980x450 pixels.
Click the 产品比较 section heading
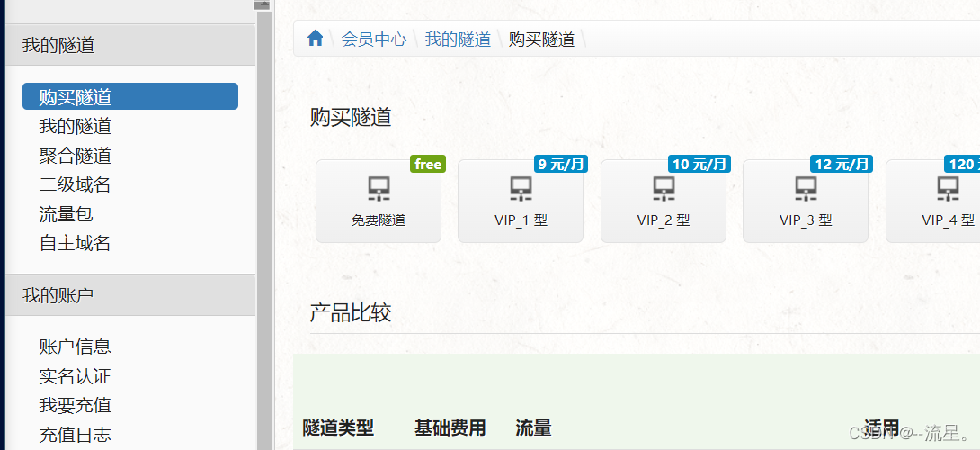[351, 312]
